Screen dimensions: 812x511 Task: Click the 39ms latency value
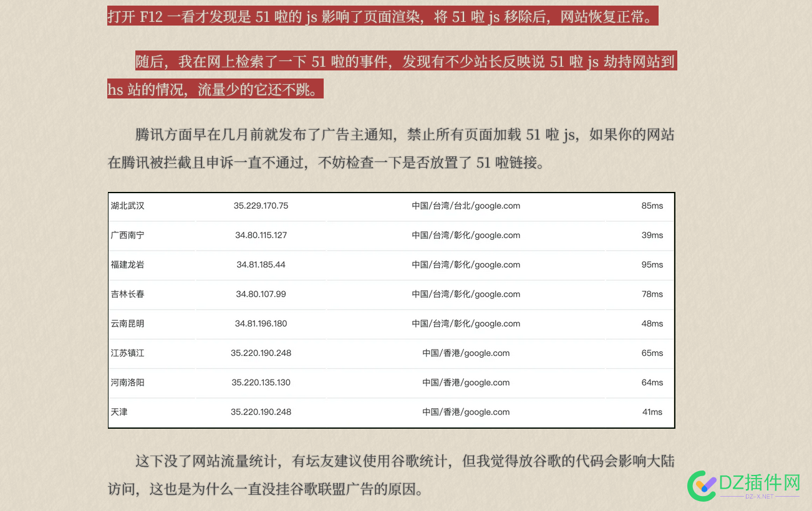pyautogui.click(x=652, y=235)
